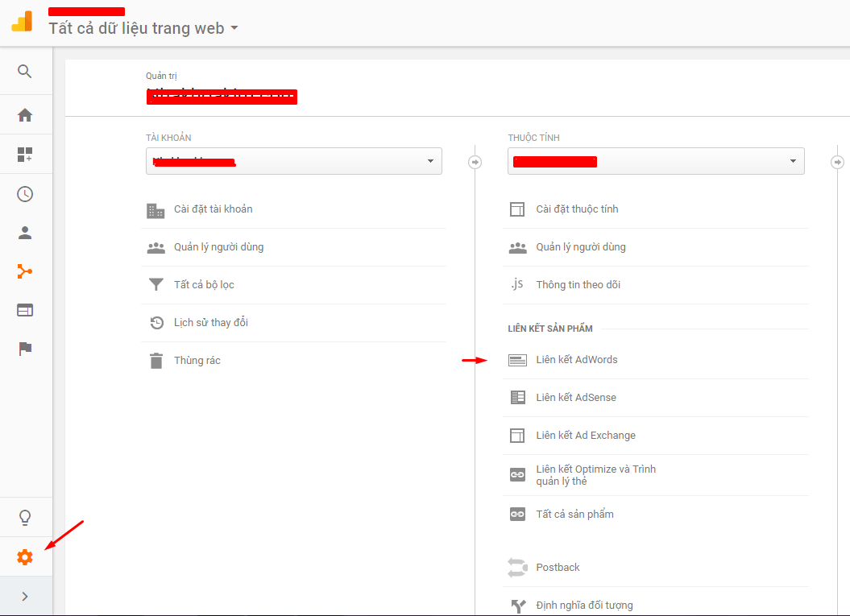Screen dimensions: 850x616
Task: Open Conversions flag icon in sidebar
Action: (x=25, y=349)
